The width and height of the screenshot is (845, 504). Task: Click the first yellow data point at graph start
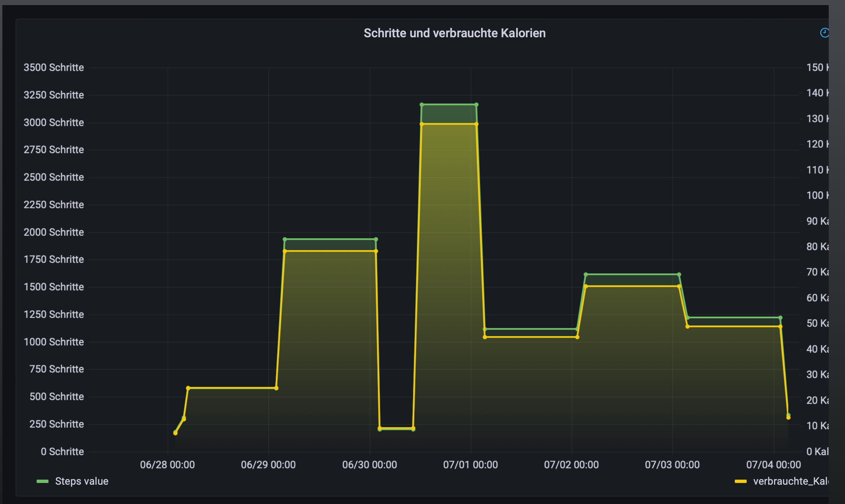[x=175, y=433]
